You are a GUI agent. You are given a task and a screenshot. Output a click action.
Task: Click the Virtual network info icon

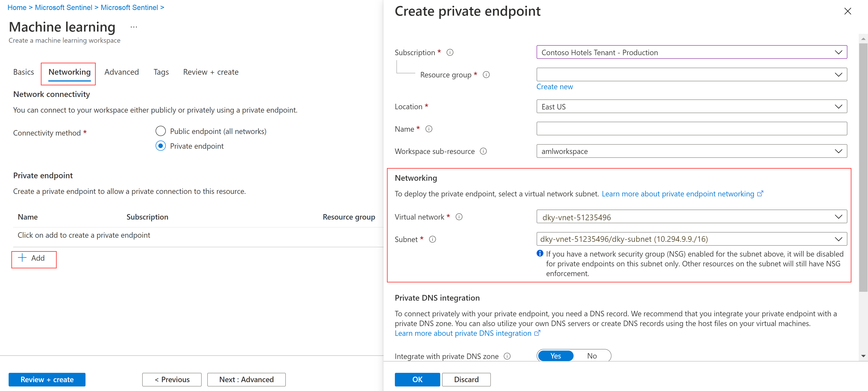(x=459, y=217)
